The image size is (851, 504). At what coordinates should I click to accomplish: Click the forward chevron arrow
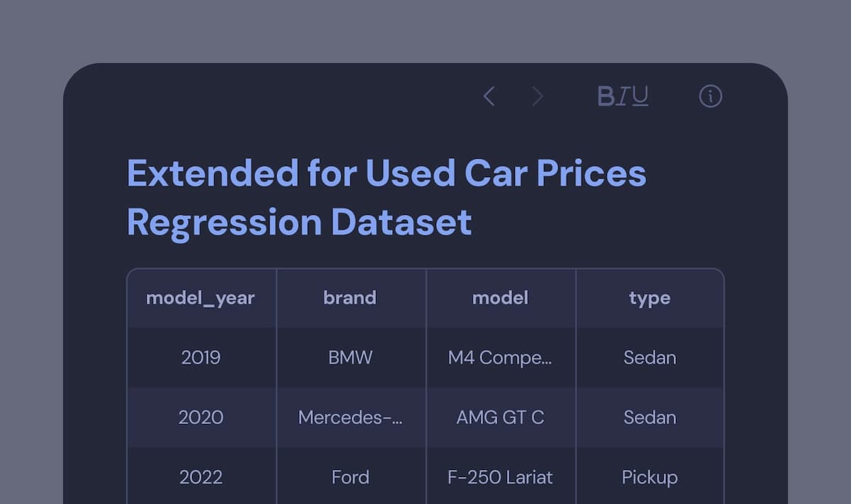pyautogui.click(x=538, y=96)
